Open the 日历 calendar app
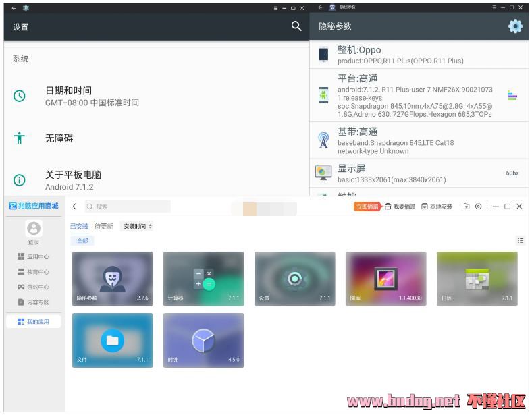The image size is (532, 415). pos(477,278)
